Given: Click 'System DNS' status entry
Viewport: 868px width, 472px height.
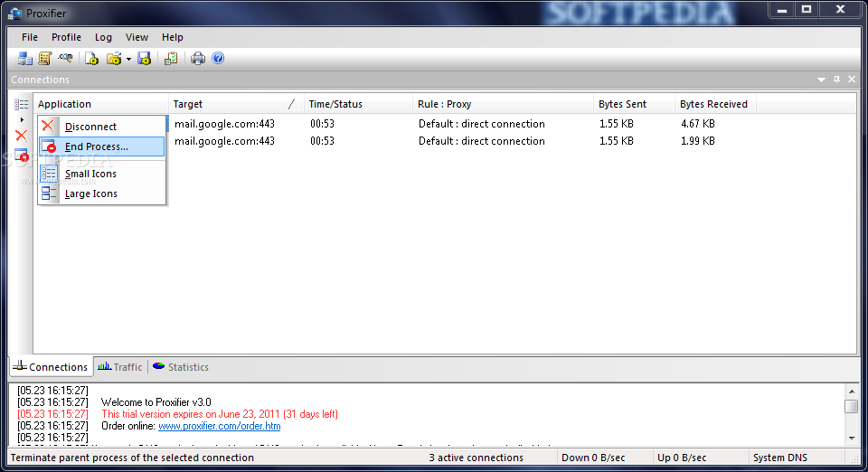Looking at the screenshot, I should (x=780, y=458).
